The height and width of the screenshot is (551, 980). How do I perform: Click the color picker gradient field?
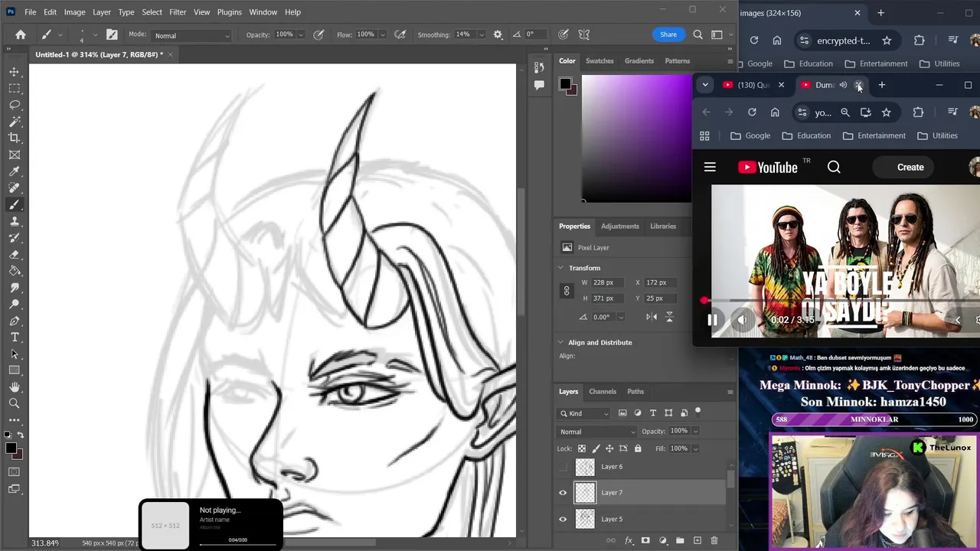(x=636, y=139)
